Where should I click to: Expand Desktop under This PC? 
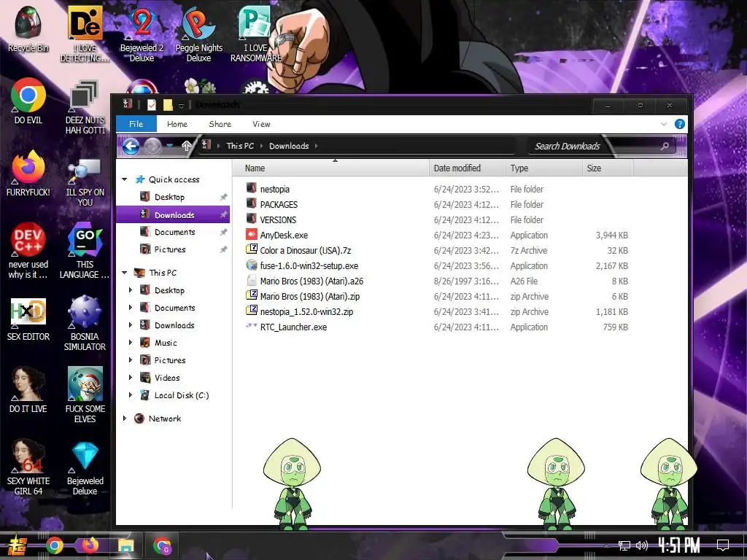[x=130, y=290]
